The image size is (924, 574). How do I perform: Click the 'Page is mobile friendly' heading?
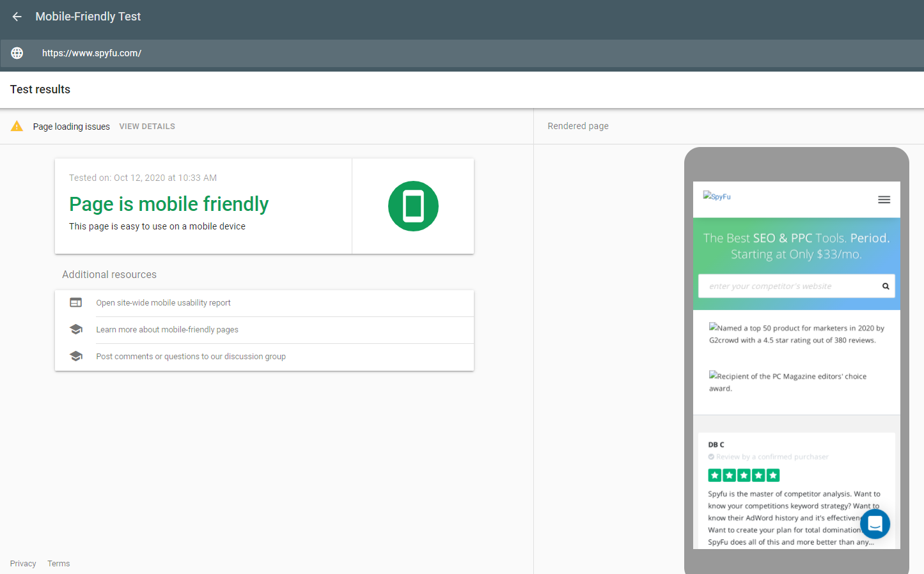pos(169,204)
